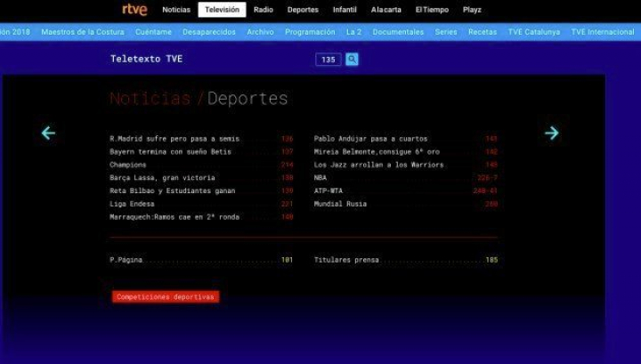Open Titulares prensa page 185

pyautogui.click(x=346, y=260)
